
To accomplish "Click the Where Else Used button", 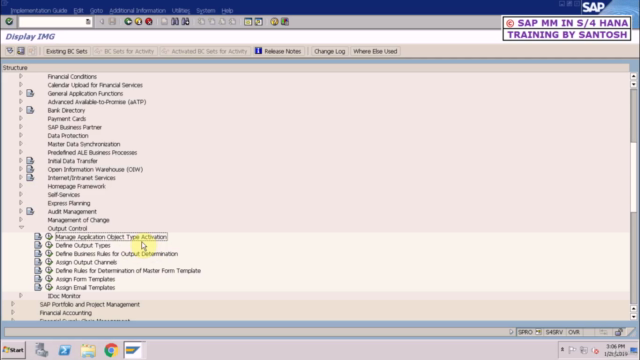I will (375, 51).
